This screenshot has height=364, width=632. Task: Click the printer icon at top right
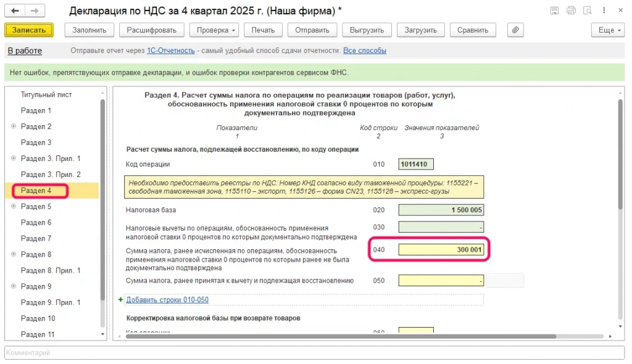(x=571, y=11)
